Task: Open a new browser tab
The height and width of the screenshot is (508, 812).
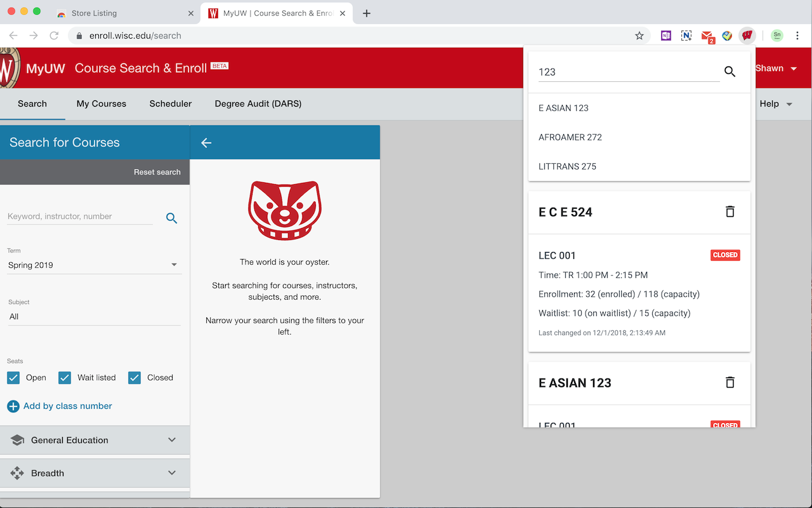Action: (x=367, y=13)
